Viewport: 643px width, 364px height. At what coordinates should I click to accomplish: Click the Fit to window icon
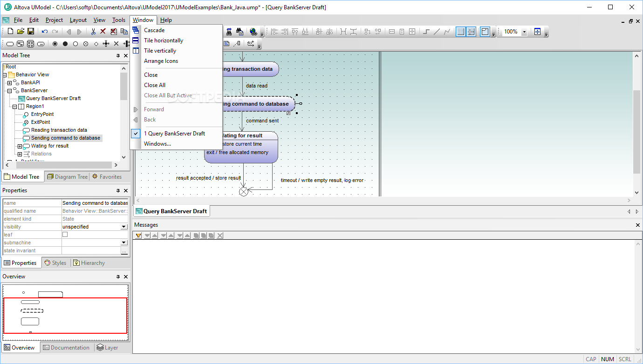537,32
